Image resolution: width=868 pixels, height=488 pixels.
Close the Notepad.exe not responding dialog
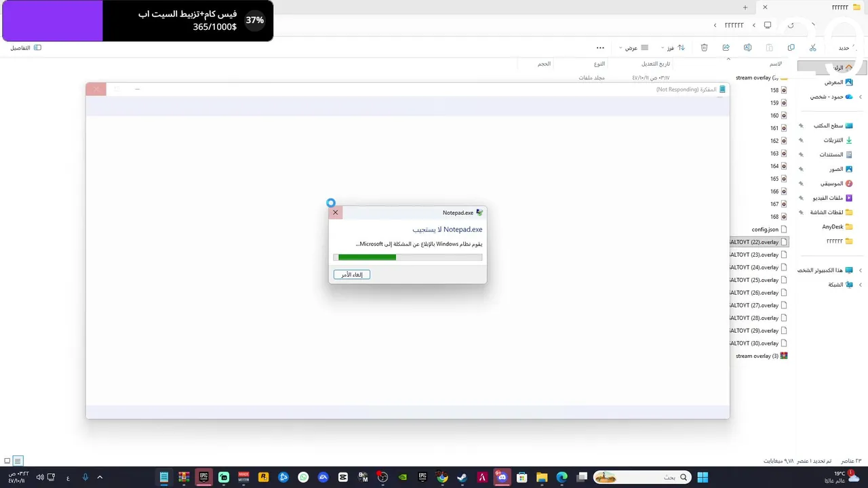click(335, 212)
